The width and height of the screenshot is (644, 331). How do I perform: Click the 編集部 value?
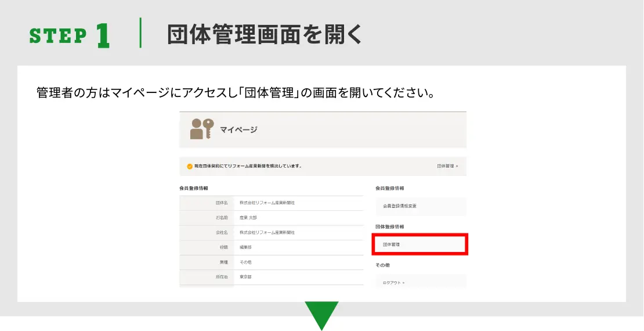(245, 247)
